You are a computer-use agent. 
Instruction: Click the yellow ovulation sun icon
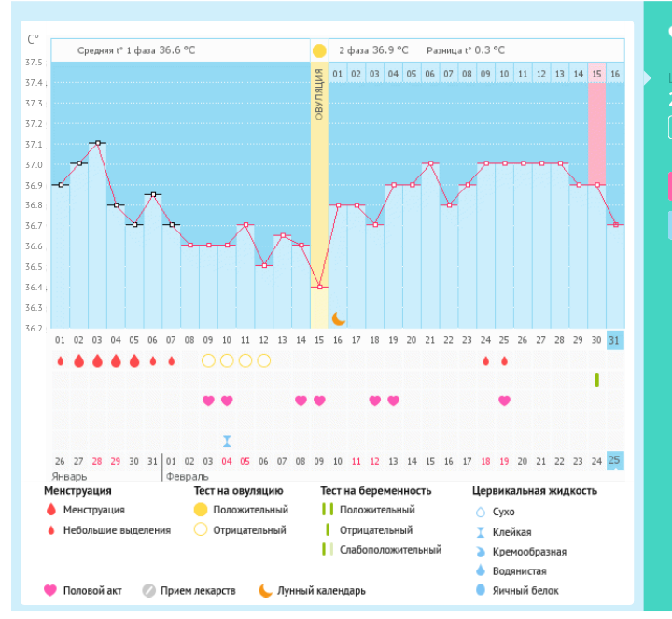click(319, 50)
